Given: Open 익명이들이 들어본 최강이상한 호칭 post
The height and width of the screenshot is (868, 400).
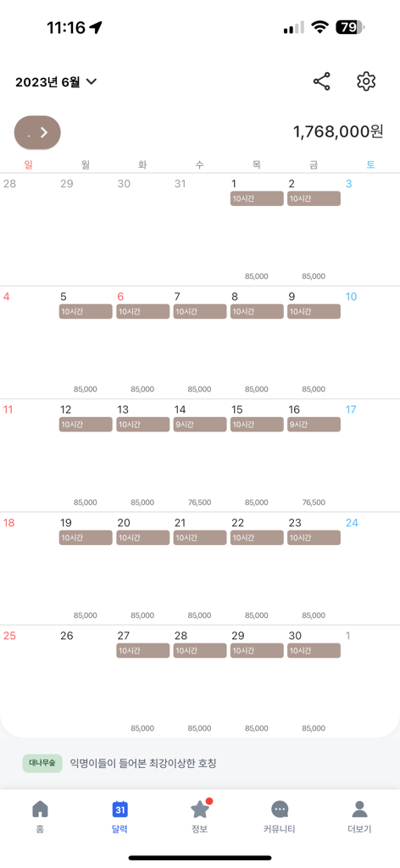Looking at the screenshot, I should coord(142,764).
